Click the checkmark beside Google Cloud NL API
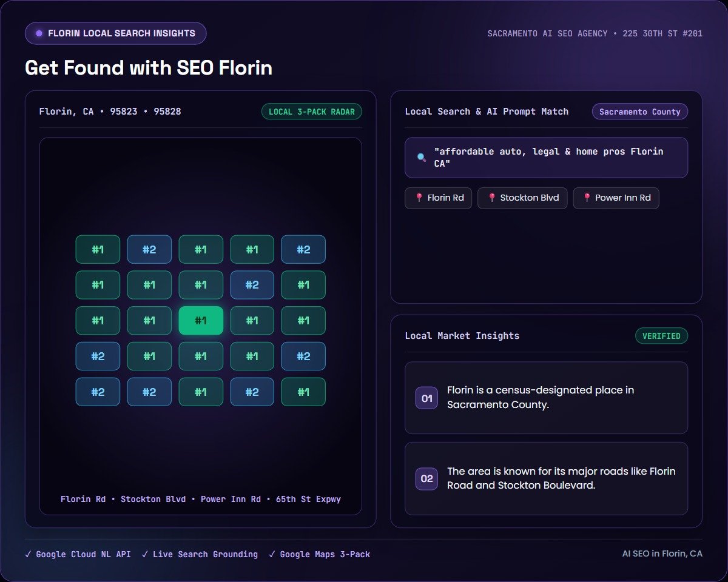 pyautogui.click(x=28, y=554)
